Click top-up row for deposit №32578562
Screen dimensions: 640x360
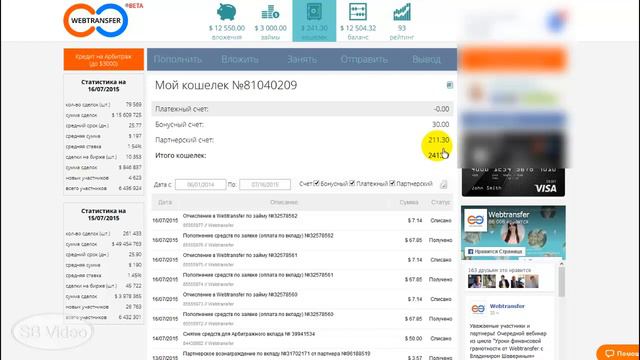[302, 240]
